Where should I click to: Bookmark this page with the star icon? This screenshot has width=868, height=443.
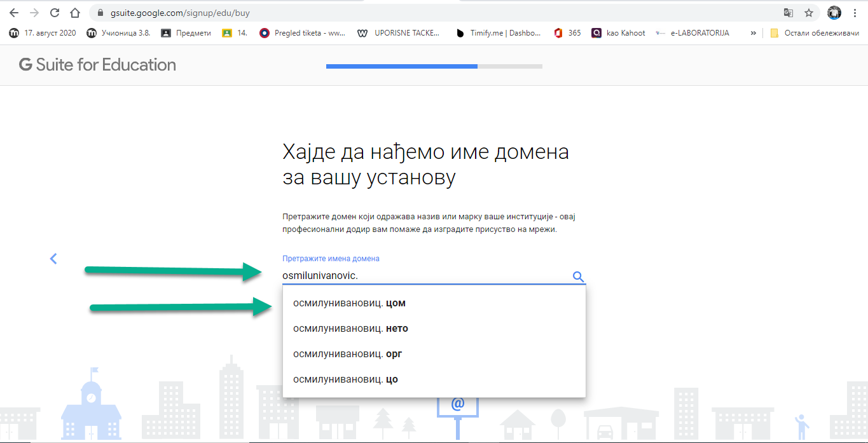(808, 13)
